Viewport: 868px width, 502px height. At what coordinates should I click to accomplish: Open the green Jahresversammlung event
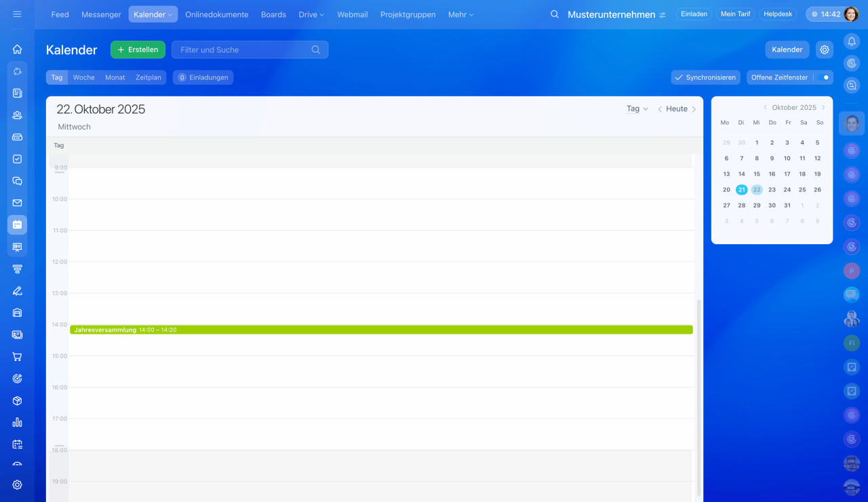[x=381, y=330]
